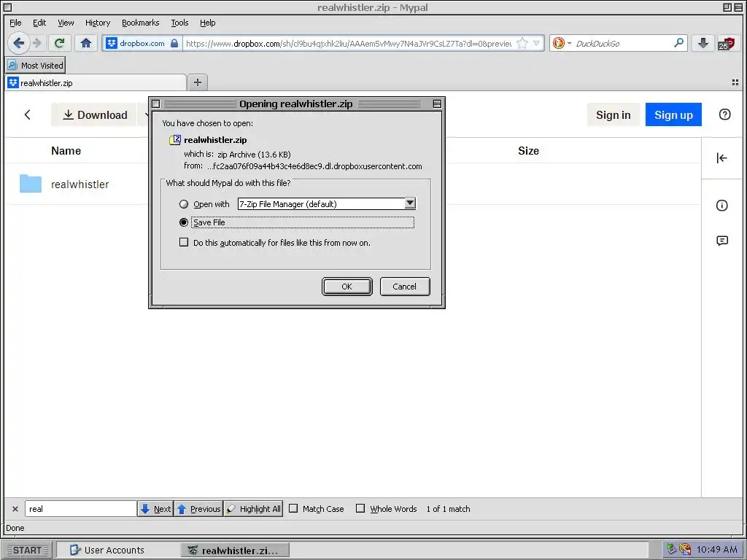Viewport: 747px width, 560px height.
Task: Open the Bookmarks menu
Action: (x=141, y=23)
